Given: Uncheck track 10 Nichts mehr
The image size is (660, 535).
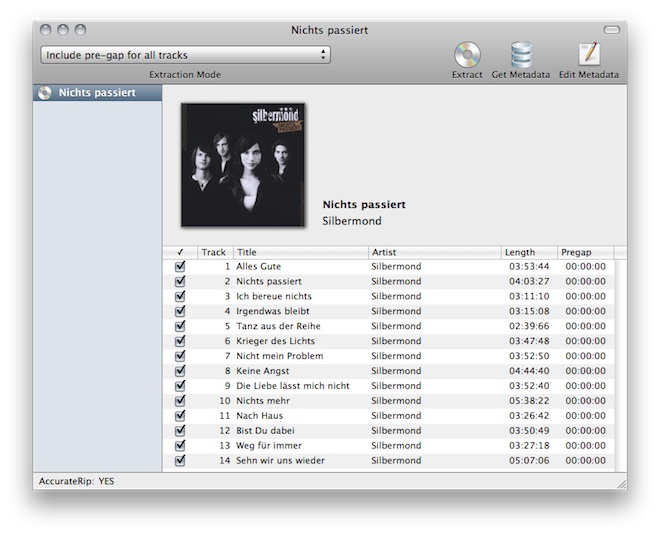Looking at the screenshot, I should tap(180, 401).
